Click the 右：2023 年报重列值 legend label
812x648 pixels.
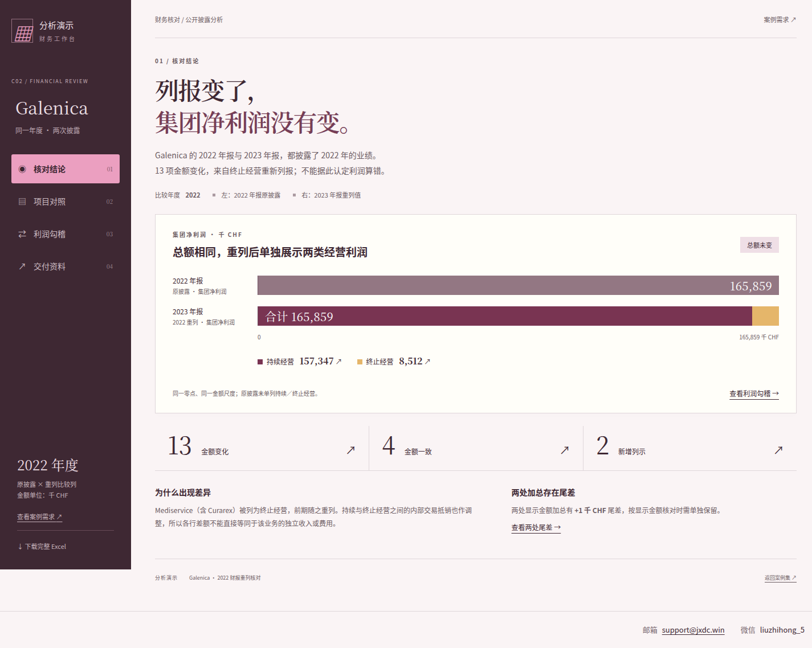(331, 195)
